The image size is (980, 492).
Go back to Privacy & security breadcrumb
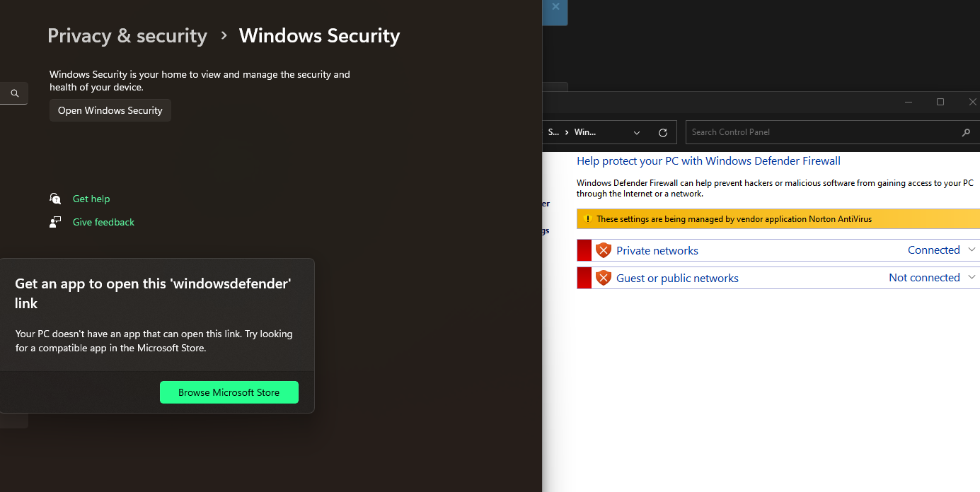[127, 36]
